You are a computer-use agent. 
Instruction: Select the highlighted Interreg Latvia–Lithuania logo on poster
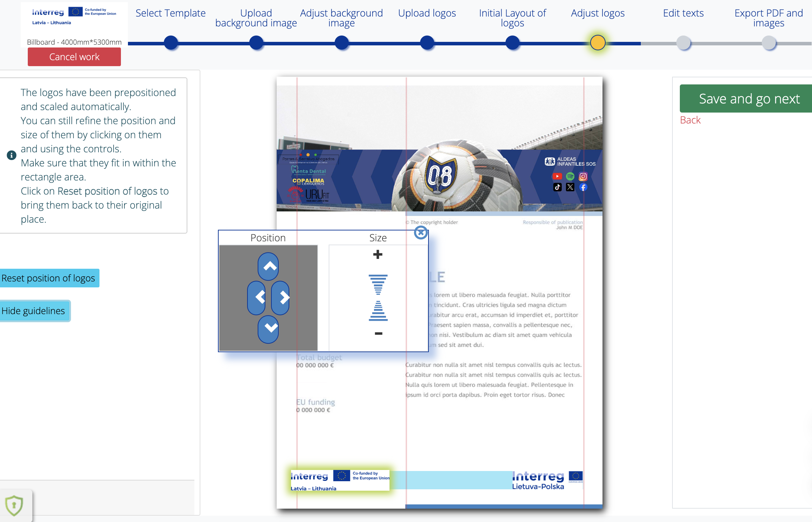pyautogui.click(x=340, y=480)
